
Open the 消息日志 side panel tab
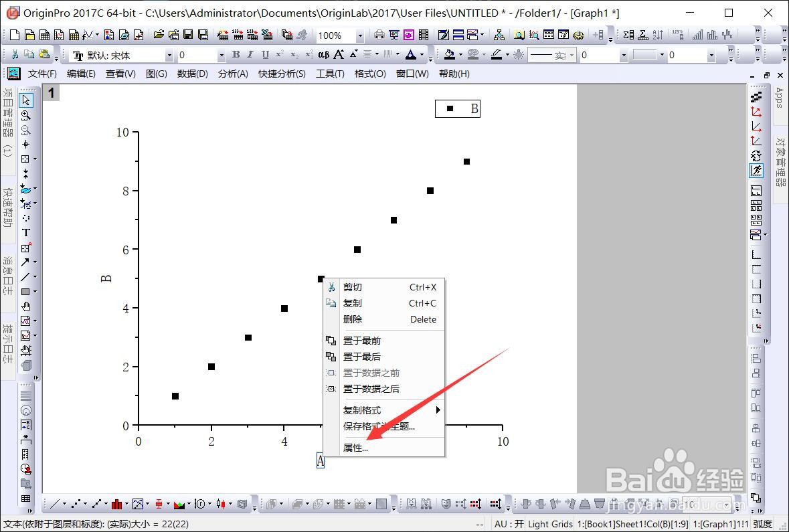[x=7, y=275]
